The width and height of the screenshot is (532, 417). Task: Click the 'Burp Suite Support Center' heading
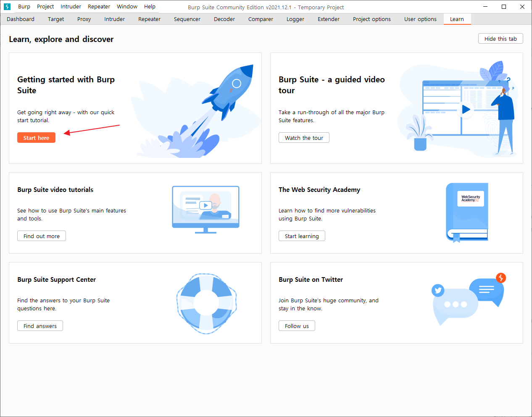pyautogui.click(x=57, y=280)
